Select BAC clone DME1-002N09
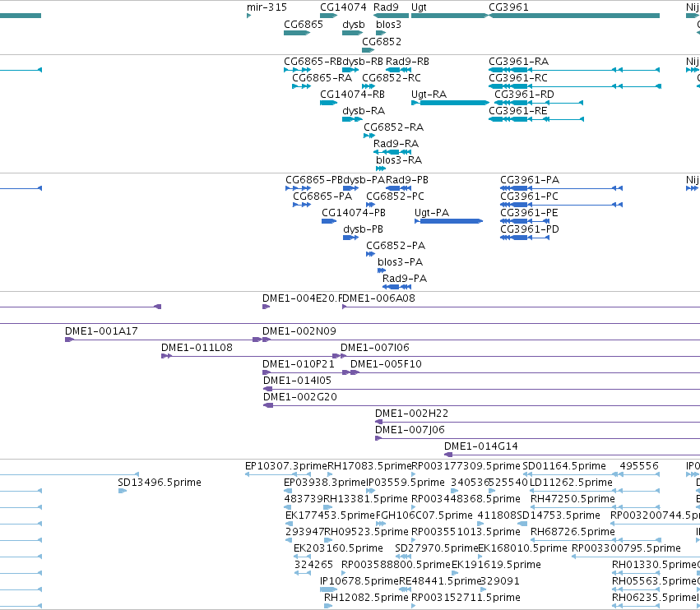The image size is (700, 610). 481,340
